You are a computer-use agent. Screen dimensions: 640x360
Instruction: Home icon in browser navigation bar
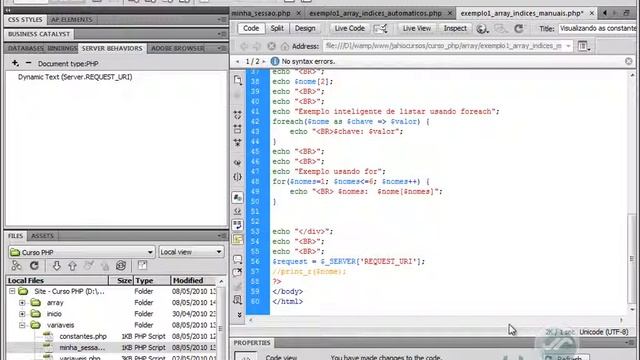pyautogui.click(x=284, y=46)
